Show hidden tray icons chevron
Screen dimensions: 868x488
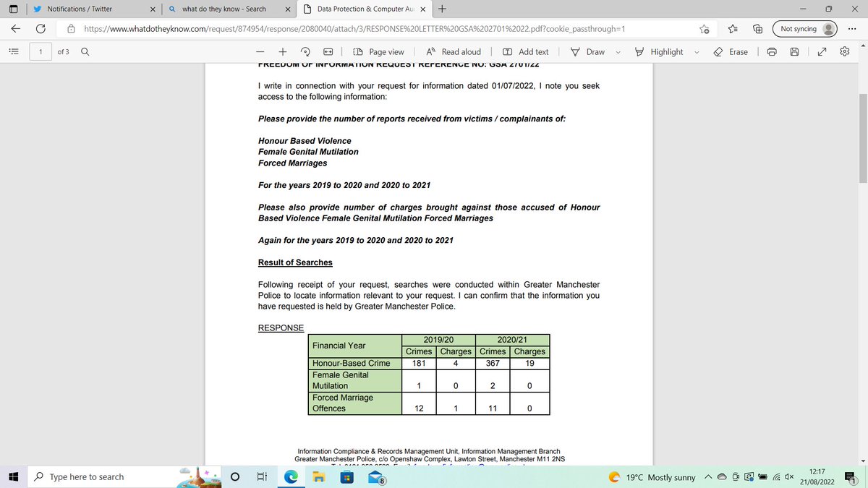(707, 477)
